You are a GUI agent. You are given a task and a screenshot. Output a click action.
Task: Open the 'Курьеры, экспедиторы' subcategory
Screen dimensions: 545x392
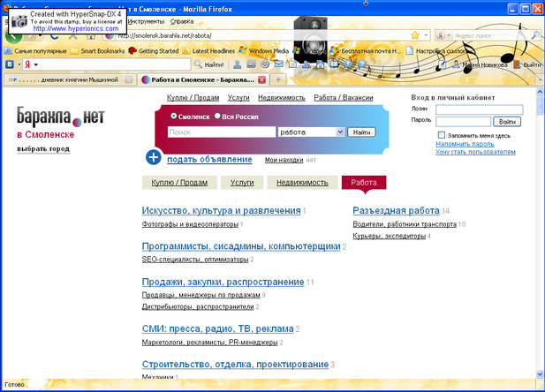tap(390, 236)
